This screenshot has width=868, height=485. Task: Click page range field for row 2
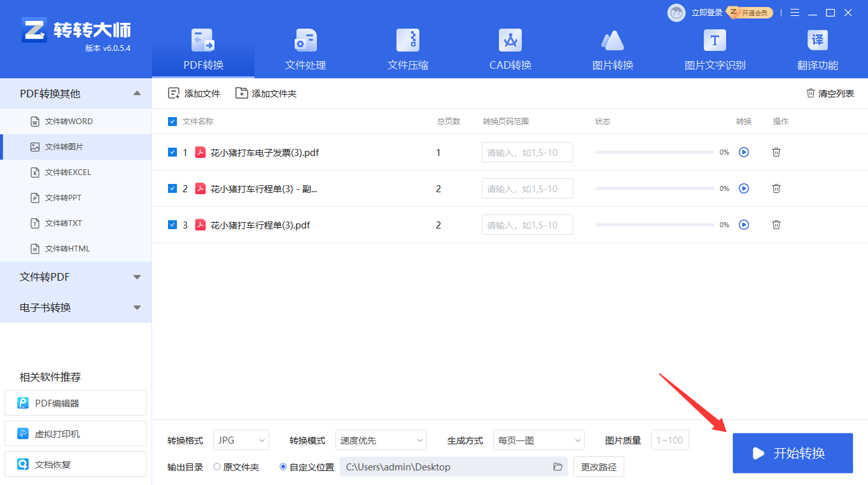click(x=528, y=188)
